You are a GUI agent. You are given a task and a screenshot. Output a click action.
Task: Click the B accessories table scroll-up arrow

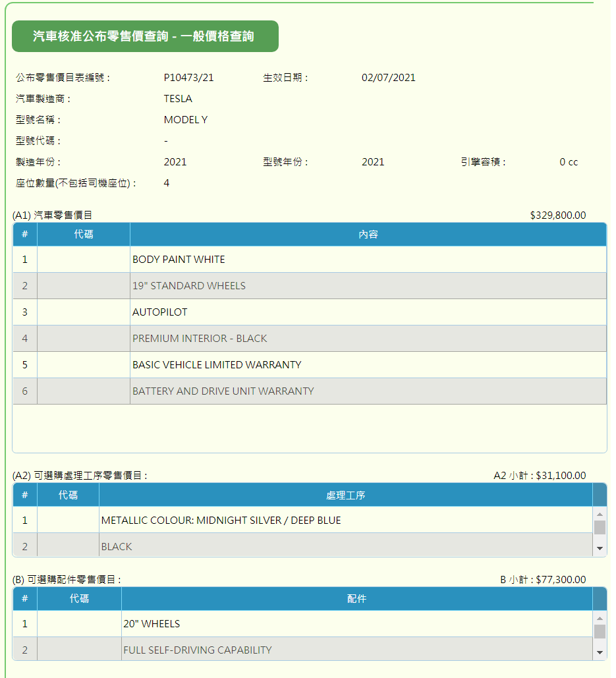(599, 618)
